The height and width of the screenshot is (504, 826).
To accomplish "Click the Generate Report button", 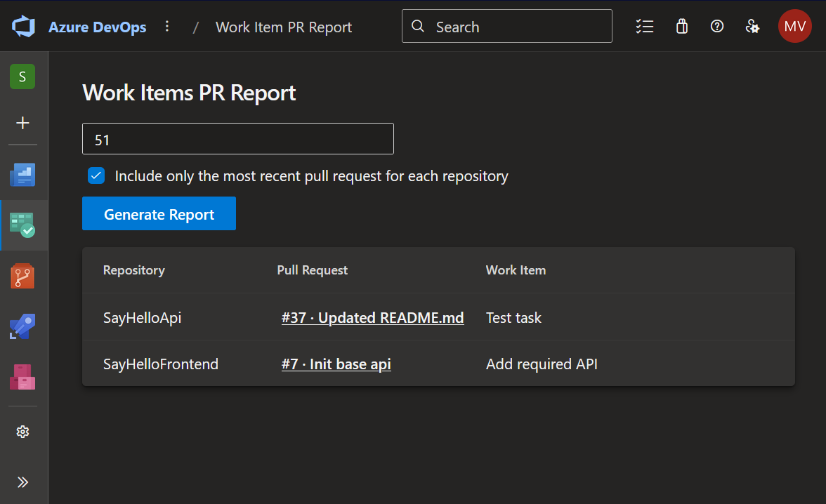I will (159, 214).
